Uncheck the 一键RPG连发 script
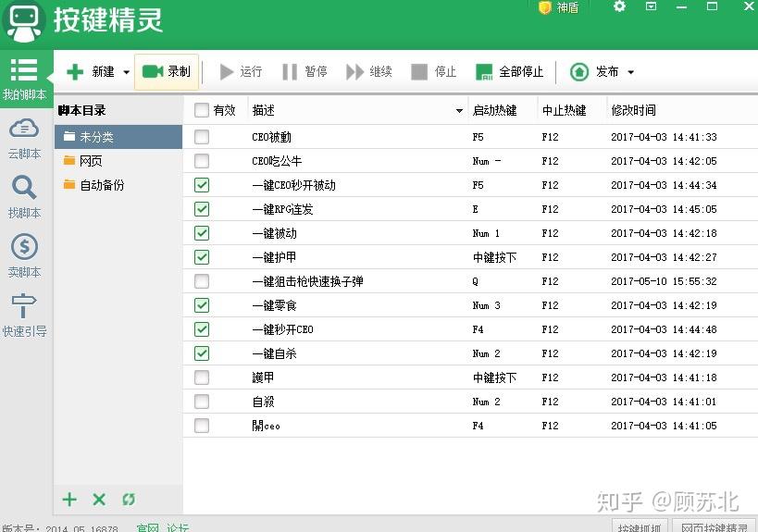 point(202,209)
